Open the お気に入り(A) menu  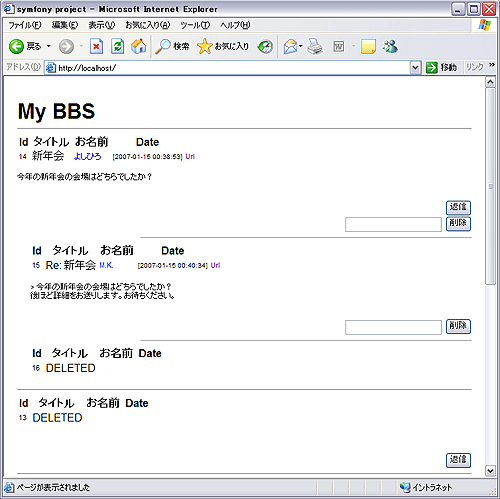pyautogui.click(x=148, y=25)
